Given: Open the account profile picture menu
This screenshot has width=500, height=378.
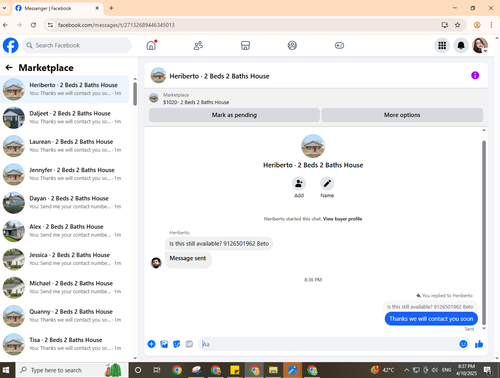Looking at the screenshot, I should 480,45.
